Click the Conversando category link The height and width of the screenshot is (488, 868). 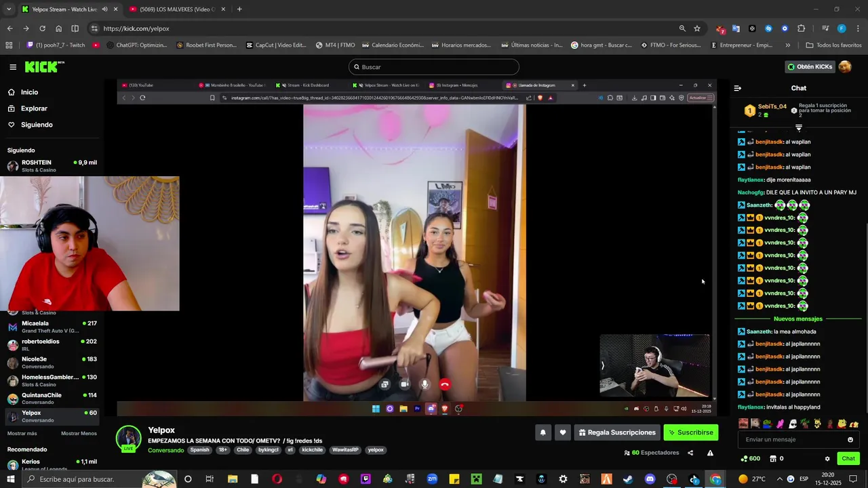(165, 450)
